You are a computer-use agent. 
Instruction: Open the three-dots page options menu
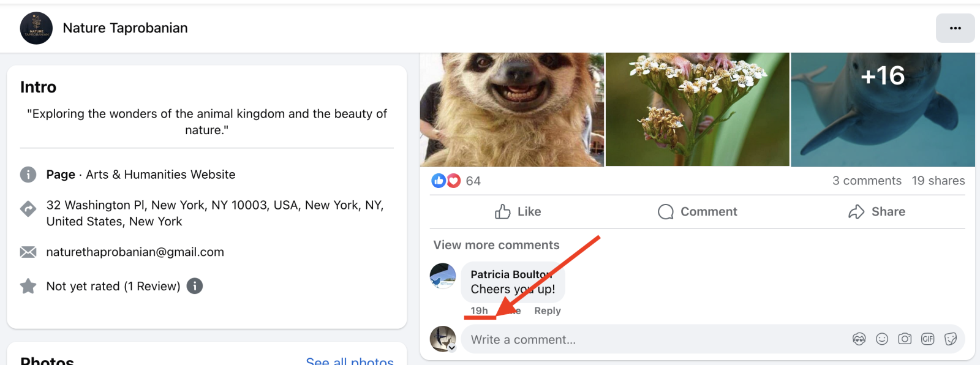pyautogui.click(x=955, y=28)
